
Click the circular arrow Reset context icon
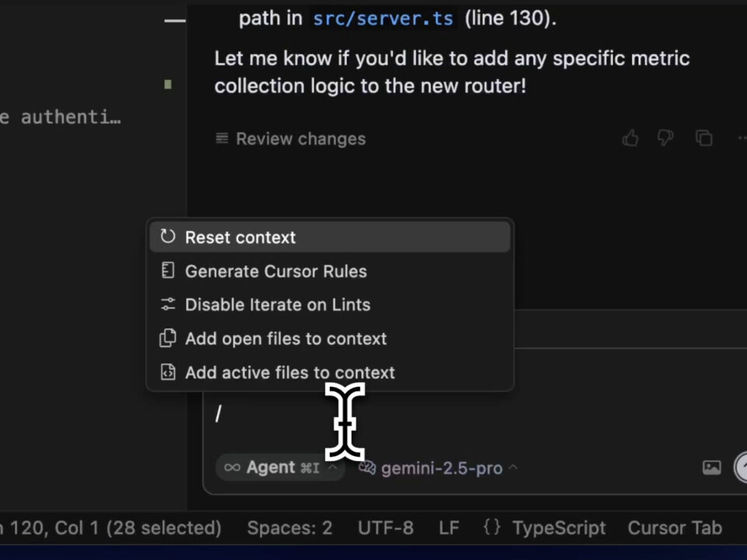(168, 237)
